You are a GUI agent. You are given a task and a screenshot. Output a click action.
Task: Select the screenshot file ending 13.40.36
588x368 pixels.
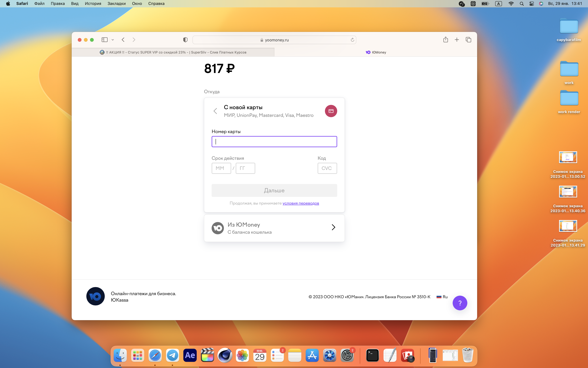pyautogui.click(x=568, y=199)
